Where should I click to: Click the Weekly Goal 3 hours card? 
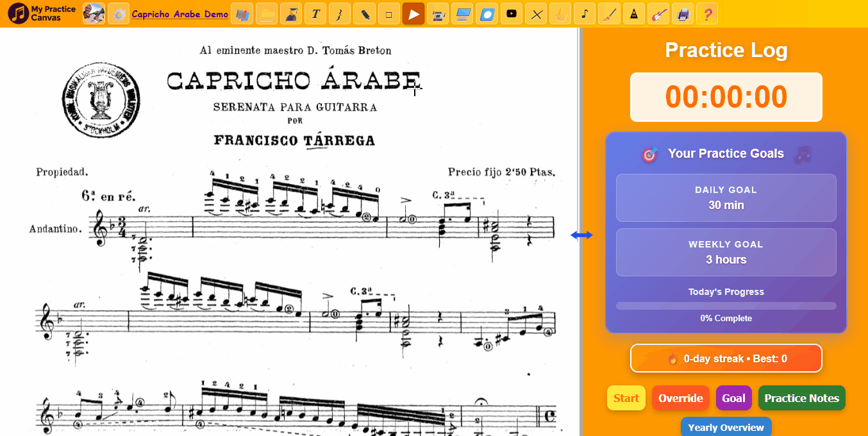point(726,253)
